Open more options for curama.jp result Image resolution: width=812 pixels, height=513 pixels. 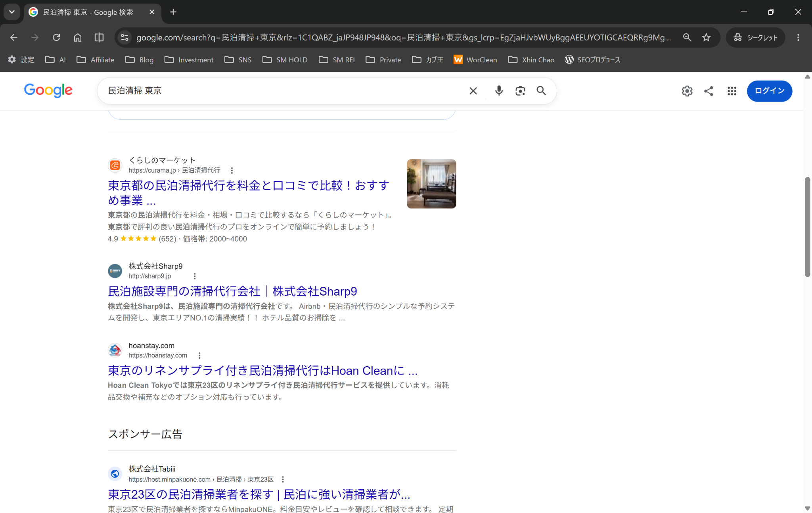232,171
